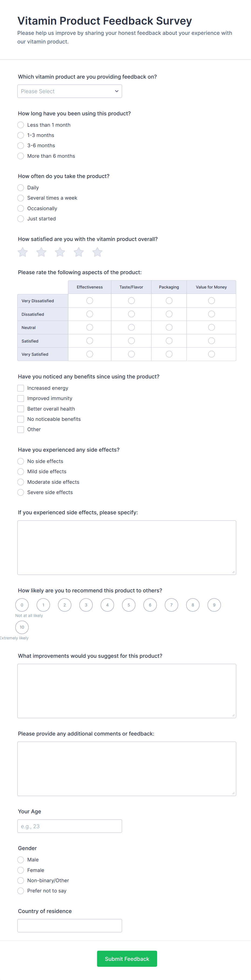This screenshot has width=251, height=980.
Task: Select Prefer not to say for gender
Action: point(21,891)
